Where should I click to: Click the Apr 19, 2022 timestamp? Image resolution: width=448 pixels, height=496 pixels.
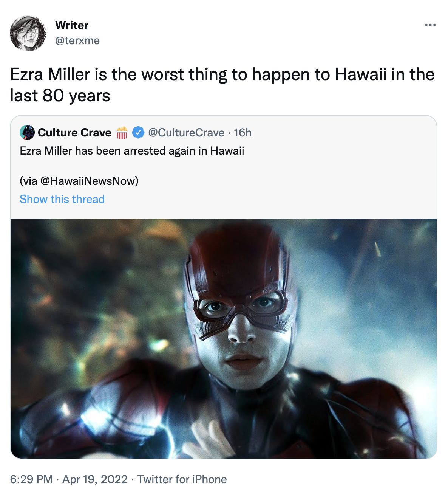94,479
